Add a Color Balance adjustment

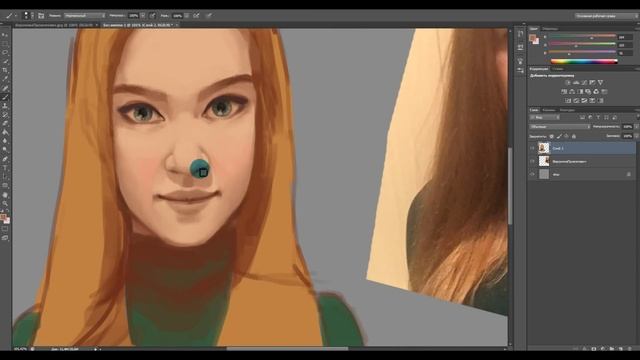tap(572, 92)
